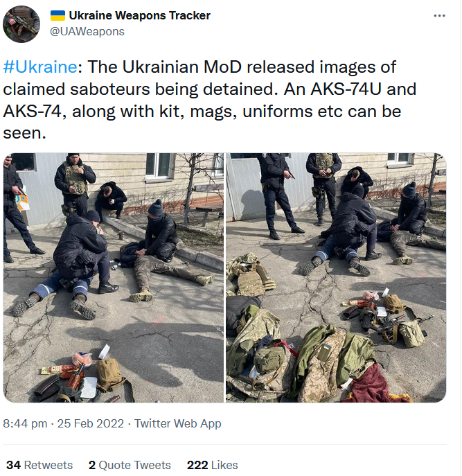Image resolution: width=462 pixels, height=476 pixels.
Task: Click the 25 Feb 2022 date
Action: pyautogui.click(x=91, y=423)
